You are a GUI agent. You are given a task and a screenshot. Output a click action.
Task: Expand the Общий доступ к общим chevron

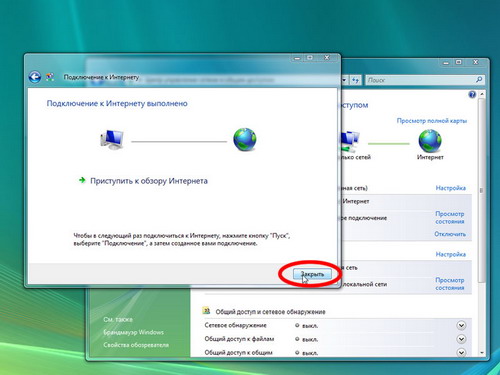tap(461, 352)
